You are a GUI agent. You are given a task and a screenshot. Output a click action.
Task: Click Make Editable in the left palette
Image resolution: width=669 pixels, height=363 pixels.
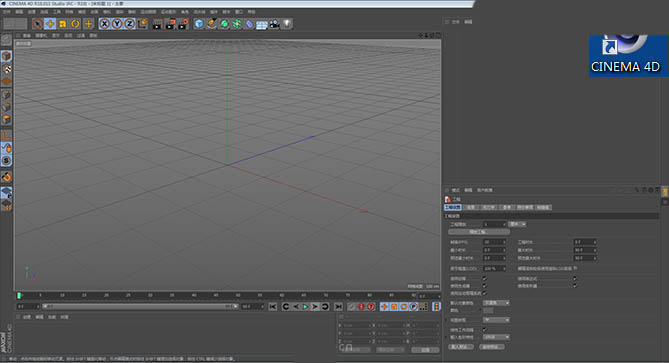(6, 40)
